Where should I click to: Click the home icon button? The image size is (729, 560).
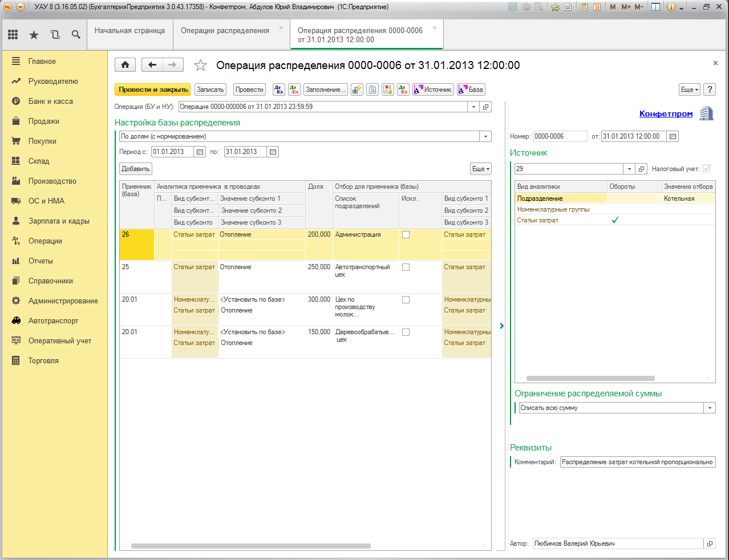(x=125, y=65)
